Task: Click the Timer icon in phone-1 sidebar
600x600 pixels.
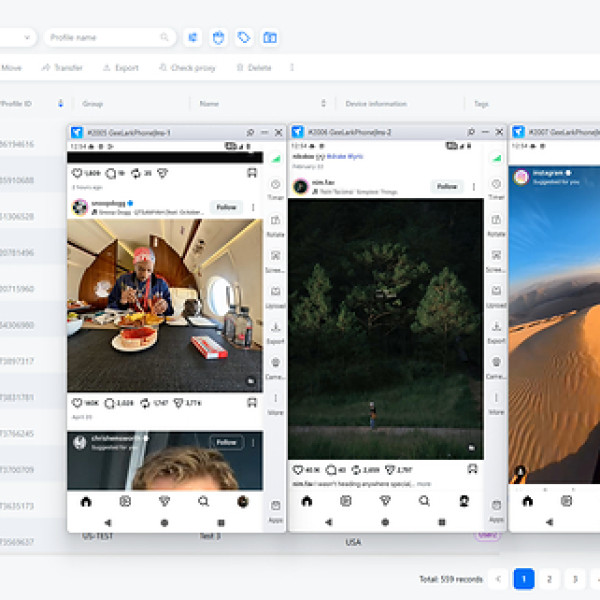Action: pos(276,185)
